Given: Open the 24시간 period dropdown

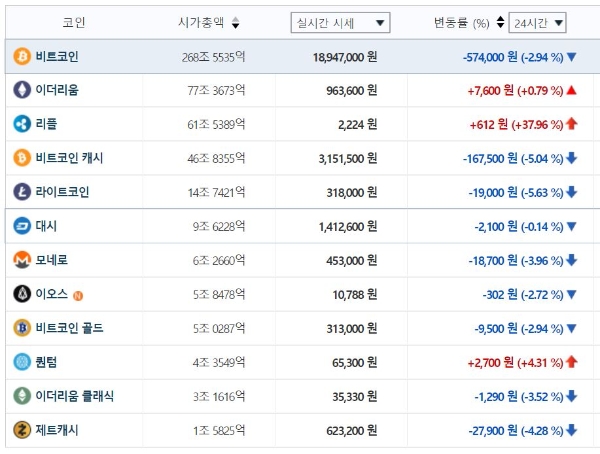Looking at the screenshot, I should pos(537,22).
